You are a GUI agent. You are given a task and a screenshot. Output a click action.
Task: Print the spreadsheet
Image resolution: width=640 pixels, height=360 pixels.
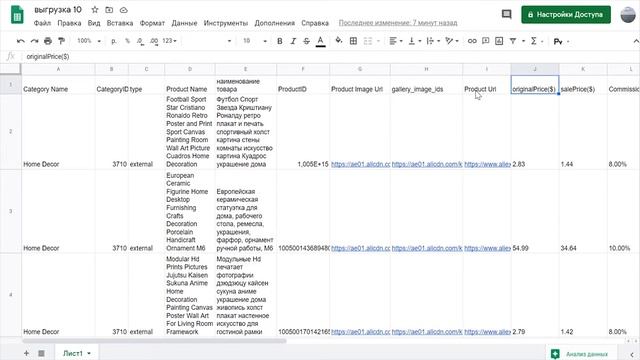pos(48,41)
